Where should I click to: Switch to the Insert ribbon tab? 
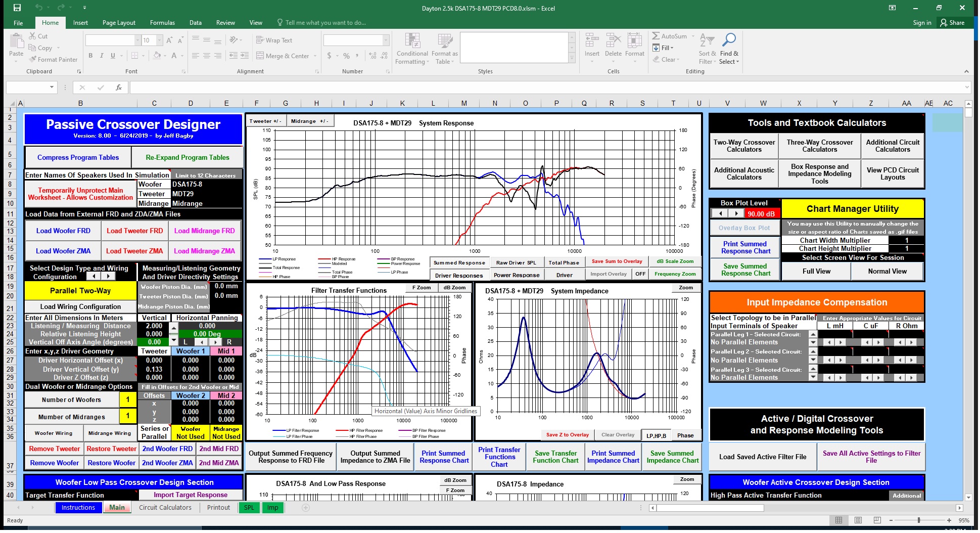80,23
